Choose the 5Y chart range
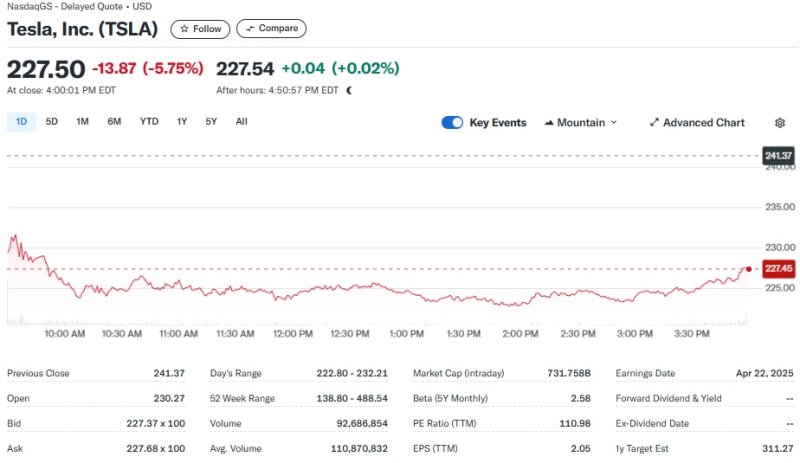800x463 pixels. (x=211, y=122)
